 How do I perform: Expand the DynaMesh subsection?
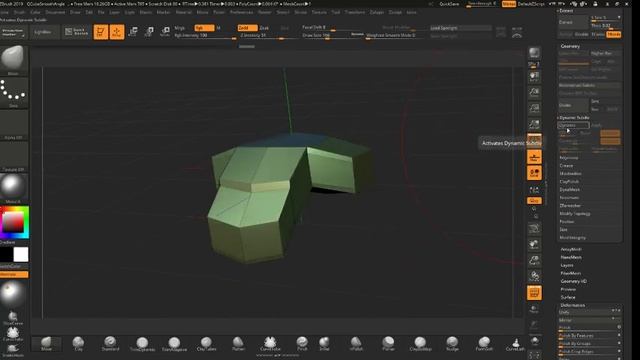569,190
